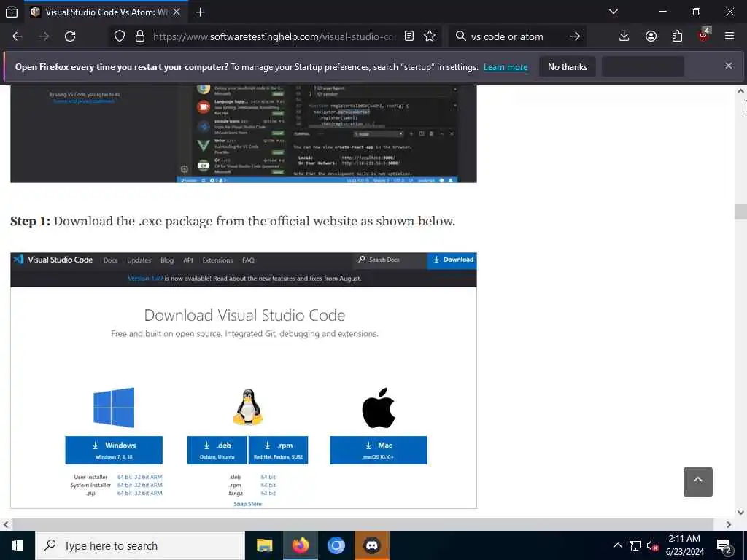Reload the current page
Screen dimensions: 747x560
pyautogui.click(x=70, y=36)
